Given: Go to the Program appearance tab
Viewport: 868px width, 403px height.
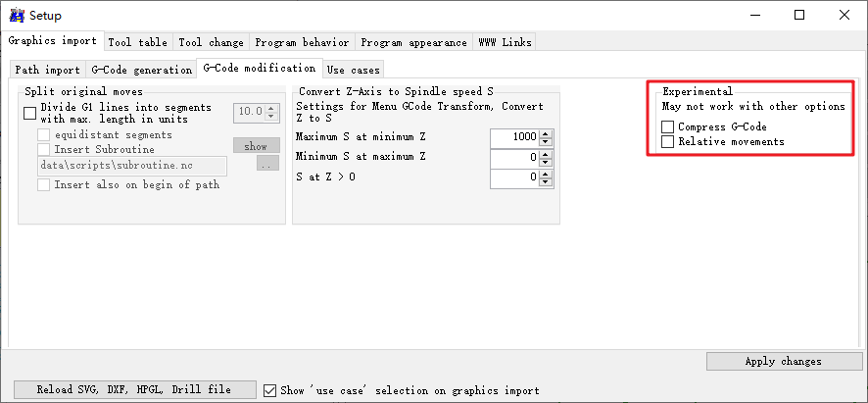Looking at the screenshot, I should [413, 42].
